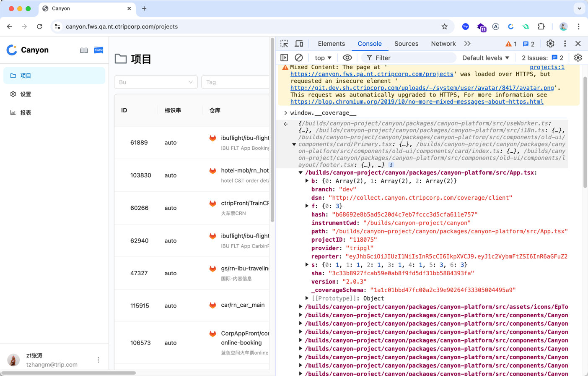Switch to the Elements tab

coord(331,44)
